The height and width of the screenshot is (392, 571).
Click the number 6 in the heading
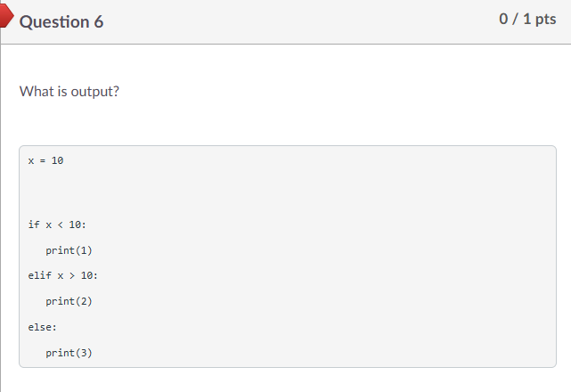(x=98, y=22)
